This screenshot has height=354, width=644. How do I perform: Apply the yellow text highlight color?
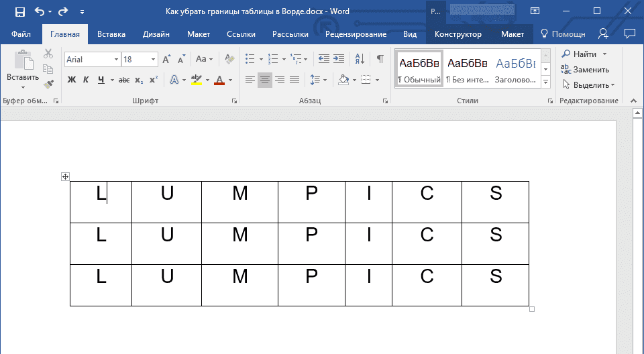click(196, 80)
